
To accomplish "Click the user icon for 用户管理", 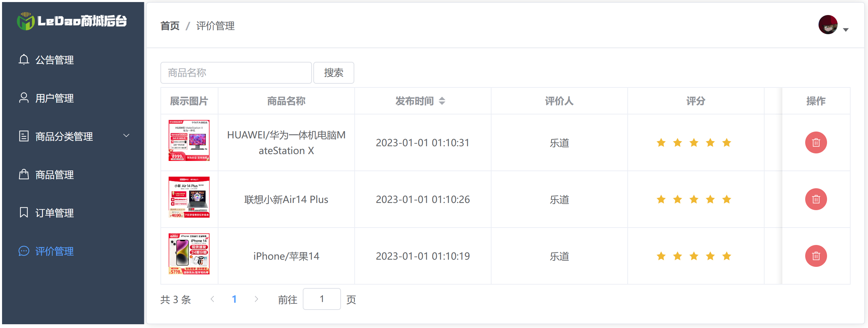I will pos(24,98).
